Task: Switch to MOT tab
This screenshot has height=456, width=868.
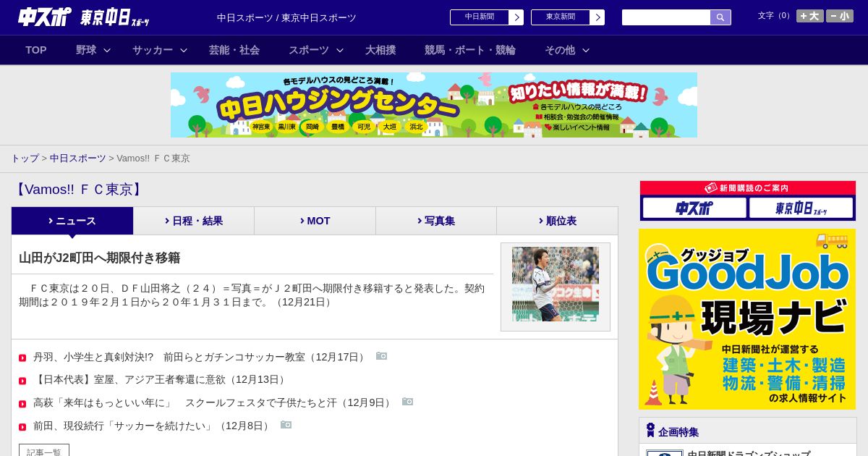Action: [315, 221]
